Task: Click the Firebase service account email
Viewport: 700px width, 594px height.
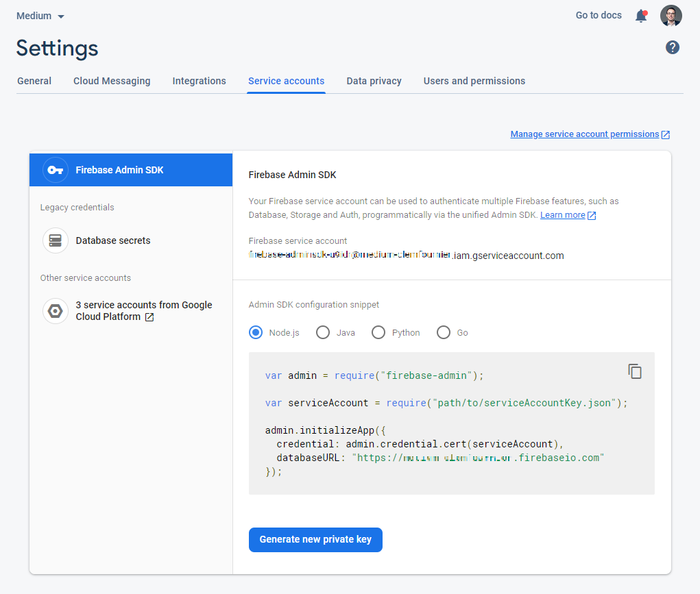Action: pos(405,255)
